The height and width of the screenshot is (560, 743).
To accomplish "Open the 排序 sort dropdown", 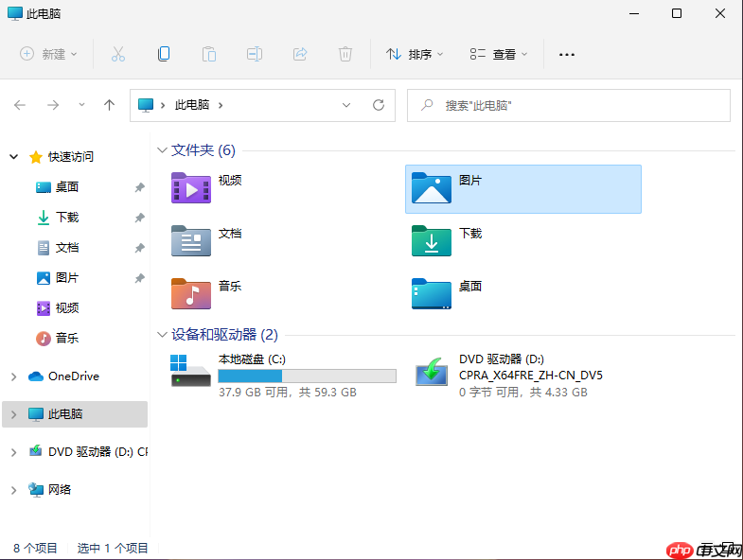I will tap(415, 54).
